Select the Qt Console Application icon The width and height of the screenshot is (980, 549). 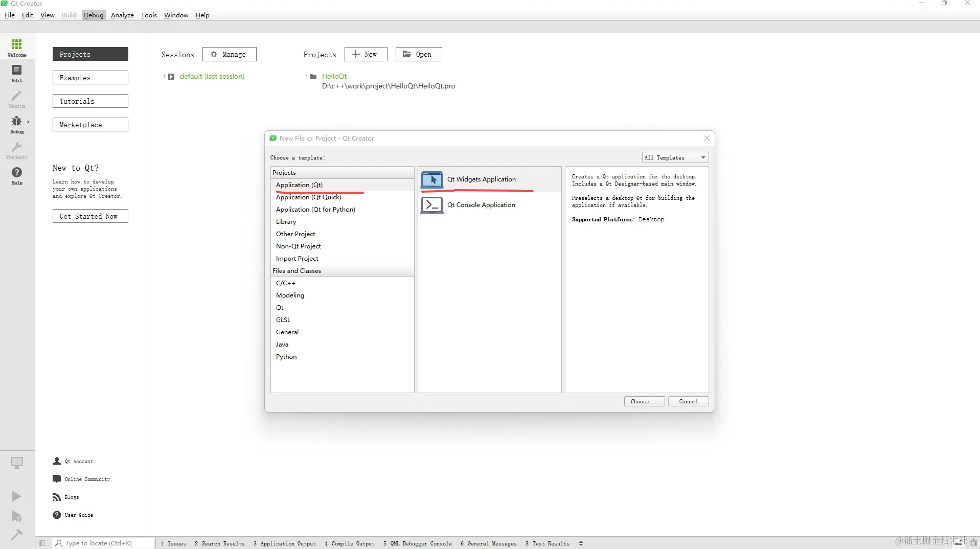[x=432, y=205]
